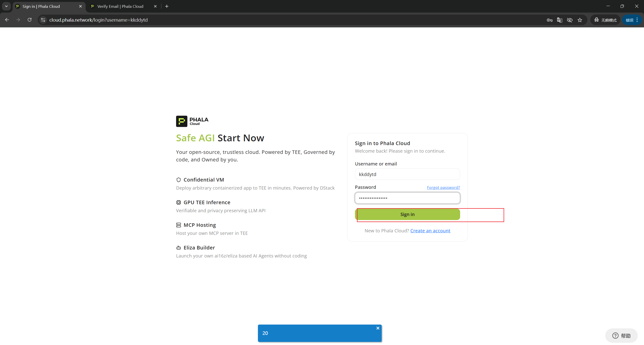Click the Phala Cloud logo
This screenshot has height=345, width=644.
[192, 121]
